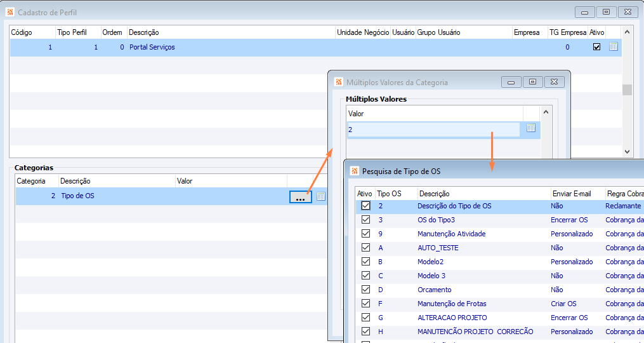Click Pesquisa de Tipo de OS window icon
The height and width of the screenshot is (343, 644).
coord(355,171)
